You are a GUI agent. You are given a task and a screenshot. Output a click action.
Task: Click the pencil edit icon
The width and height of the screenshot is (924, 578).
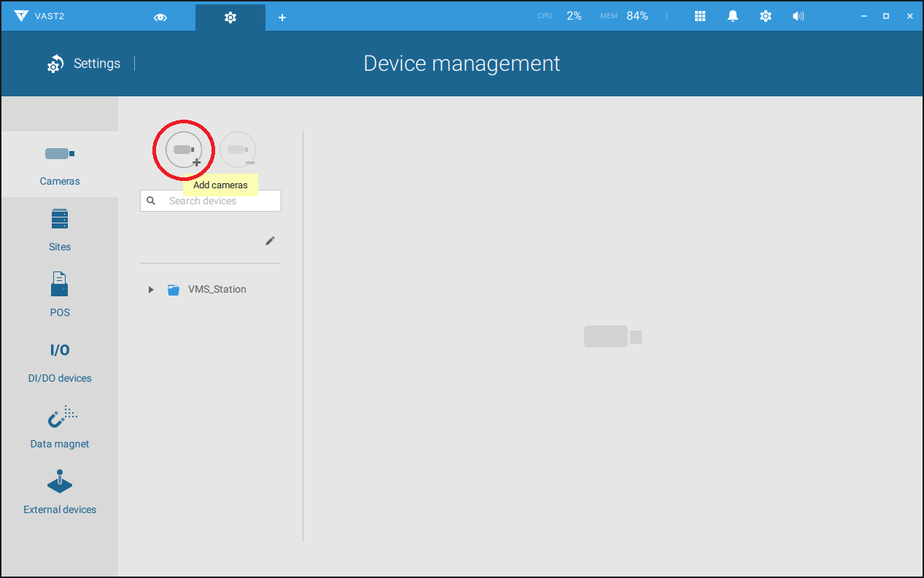tap(270, 241)
